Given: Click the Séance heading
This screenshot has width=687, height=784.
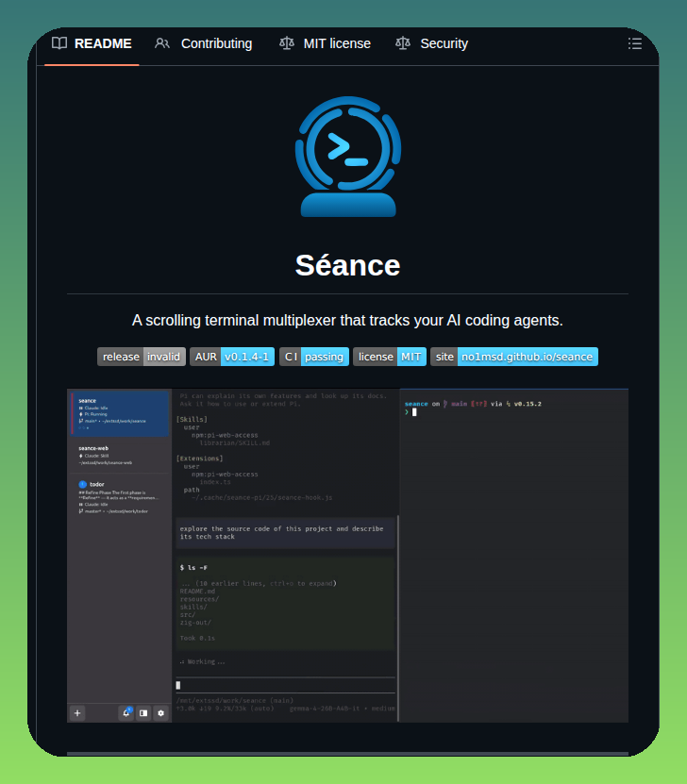Looking at the screenshot, I should click(x=347, y=265).
